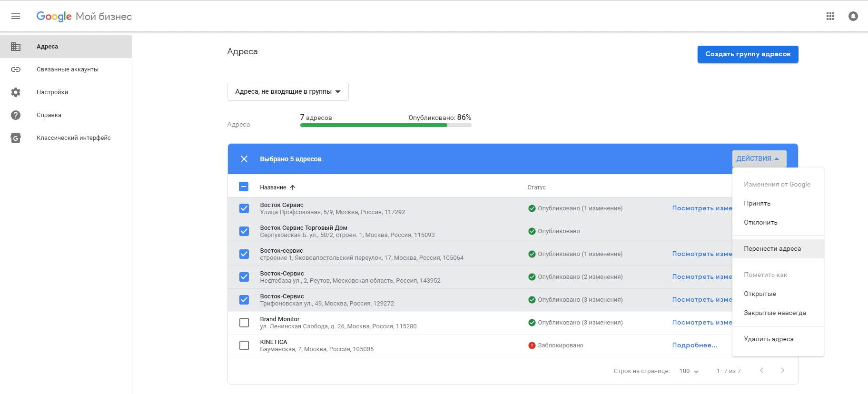This screenshot has width=868, height=394.
Task: Select Принять in actions menu
Action: (778, 203)
